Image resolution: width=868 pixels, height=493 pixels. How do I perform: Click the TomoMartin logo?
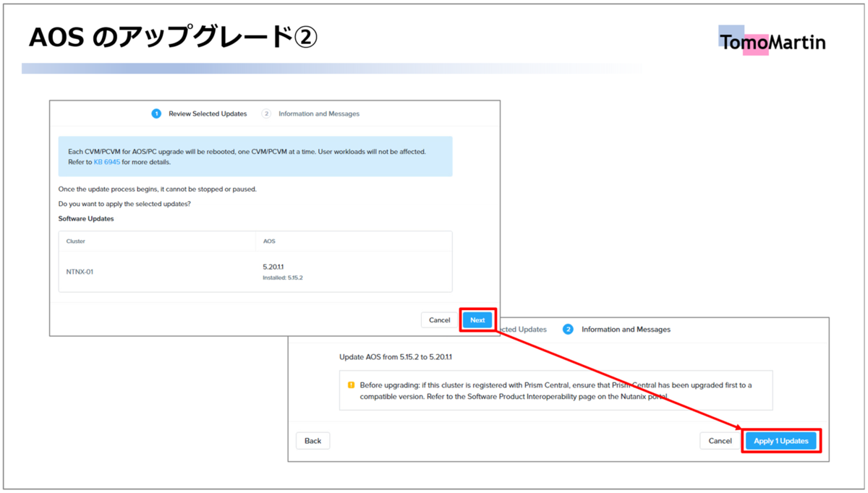point(772,42)
